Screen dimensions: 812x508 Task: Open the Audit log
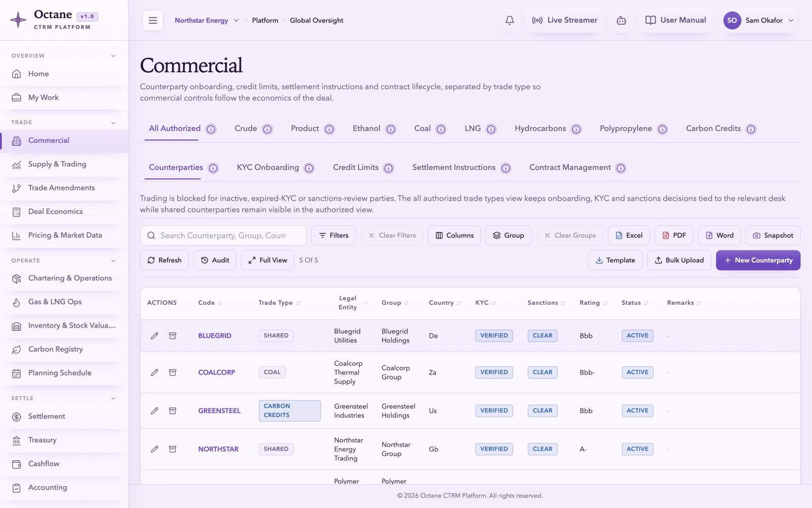coord(215,260)
